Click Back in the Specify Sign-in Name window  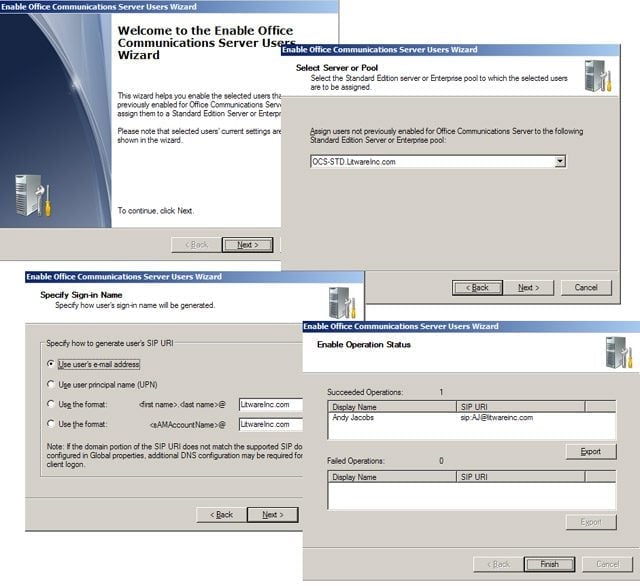click(x=221, y=515)
